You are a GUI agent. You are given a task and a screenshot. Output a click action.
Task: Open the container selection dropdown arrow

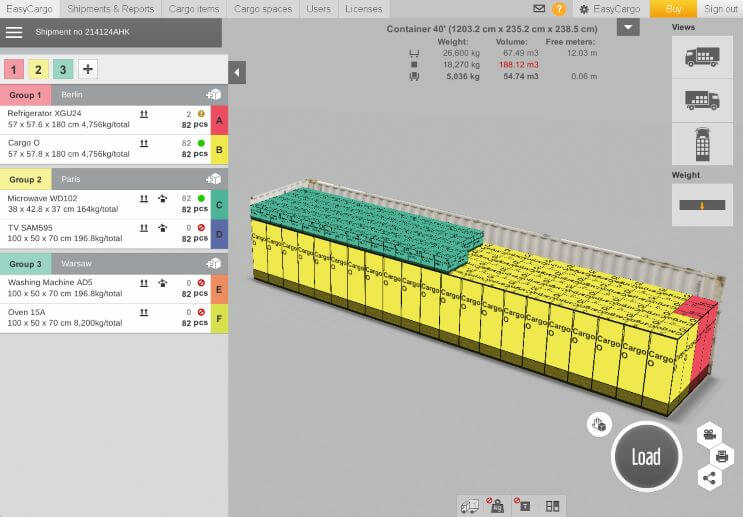(628, 27)
